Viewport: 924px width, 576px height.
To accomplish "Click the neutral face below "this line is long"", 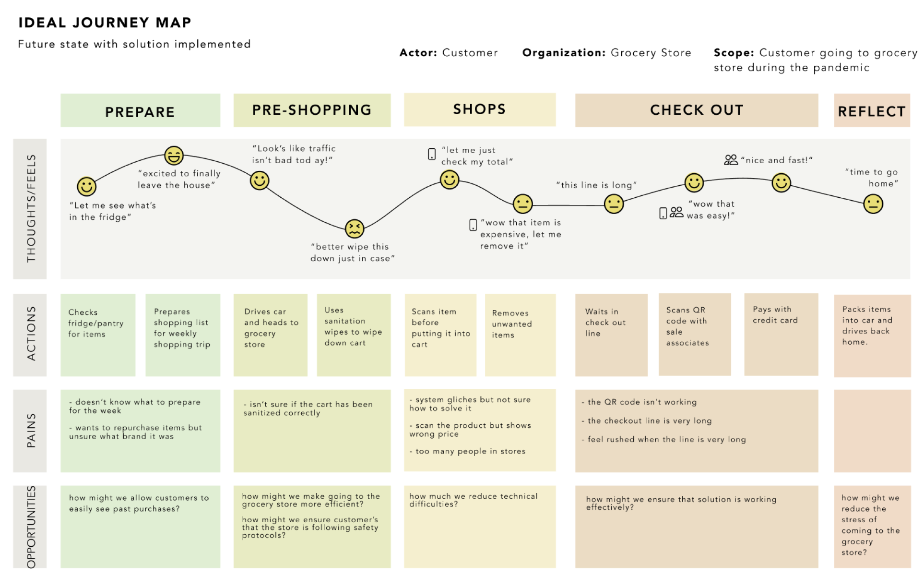I will pos(614,204).
